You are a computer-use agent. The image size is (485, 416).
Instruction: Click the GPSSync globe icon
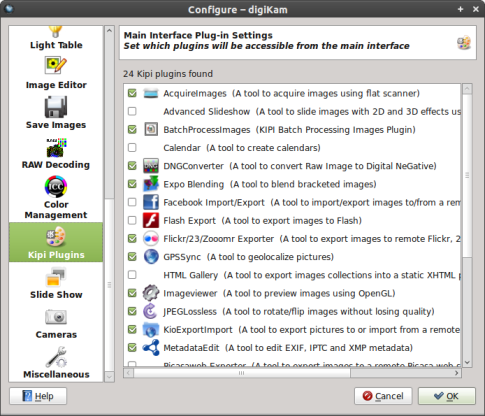pos(151,257)
